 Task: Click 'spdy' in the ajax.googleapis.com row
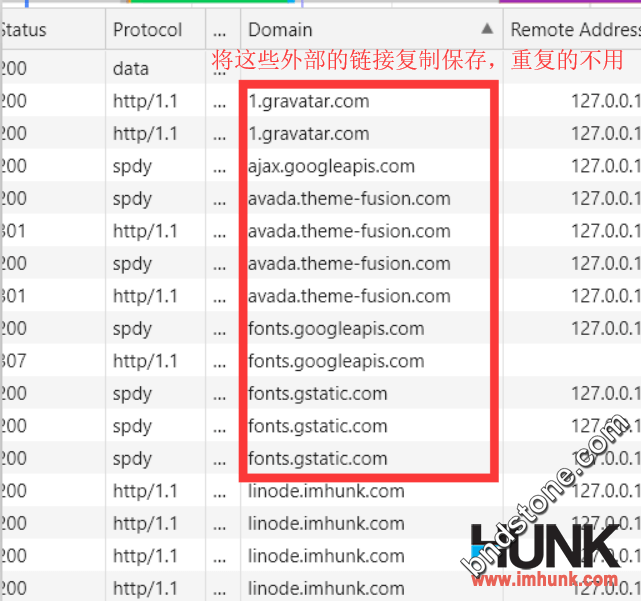click(x=132, y=166)
